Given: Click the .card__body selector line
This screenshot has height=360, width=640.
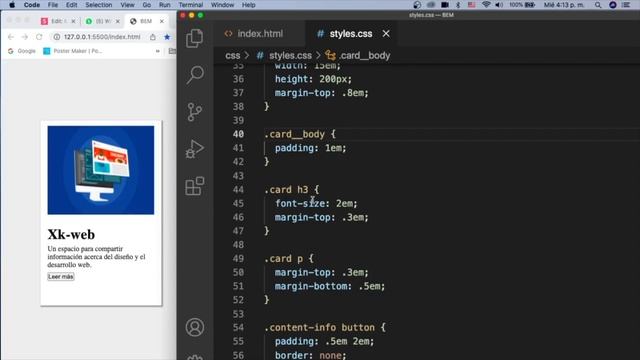Looking at the screenshot, I should coord(300,134).
